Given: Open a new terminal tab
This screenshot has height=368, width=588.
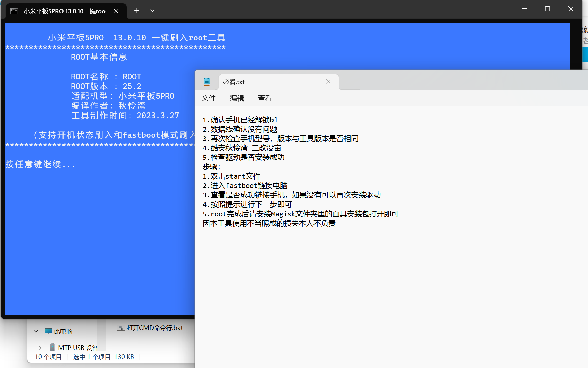Looking at the screenshot, I should [137, 11].
